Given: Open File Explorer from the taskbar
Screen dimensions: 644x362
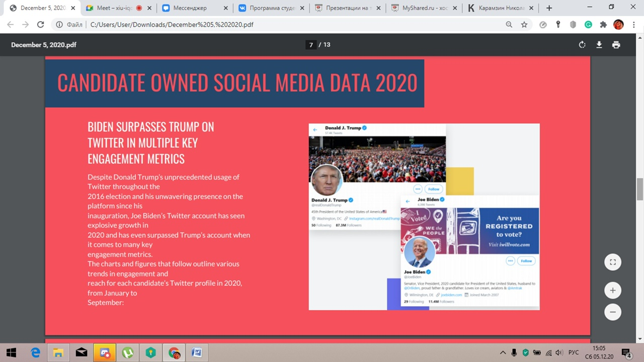Looking at the screenshot, I should point(58,352).
